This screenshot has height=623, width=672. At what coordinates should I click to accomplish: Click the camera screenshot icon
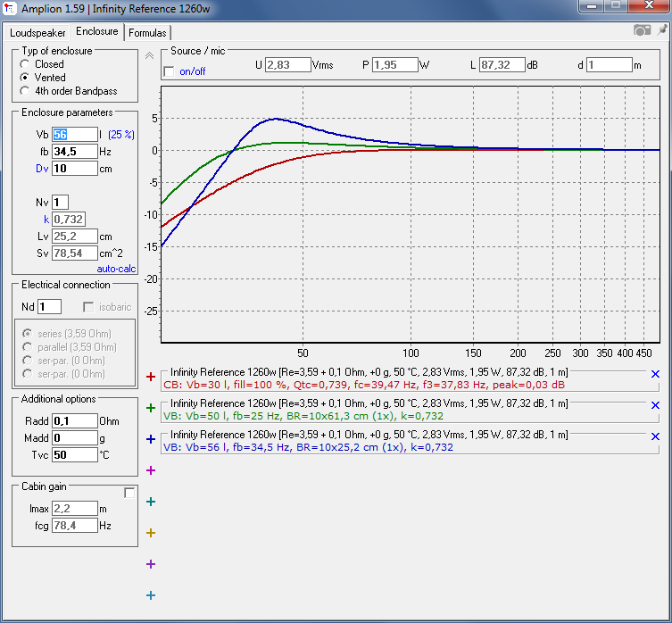point(642,30)
